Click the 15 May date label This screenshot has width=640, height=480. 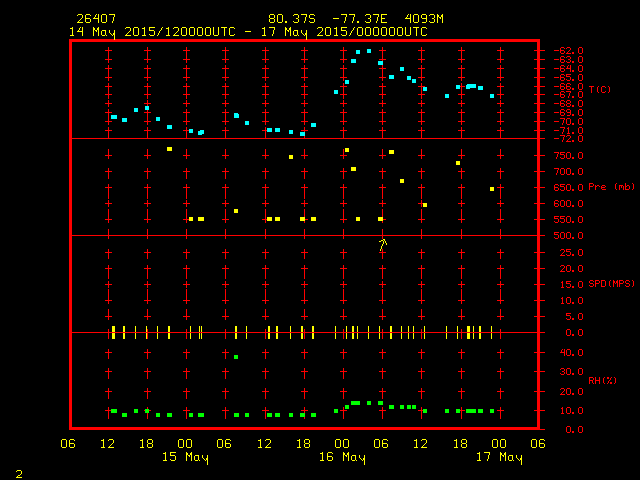pyautogui.click(x=185, y=457)
